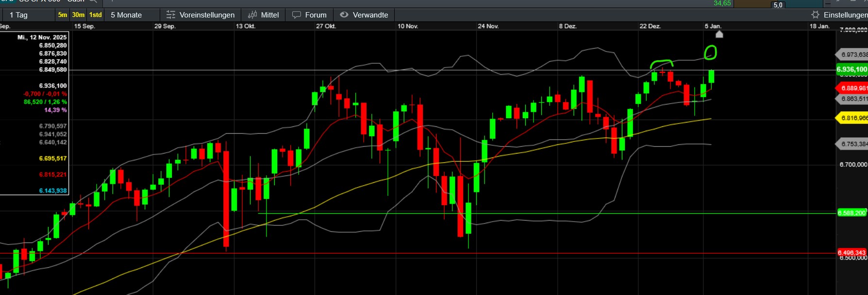This screenshot has width=868, height=295.
Task: Select the green 6.588,200 horizontal line label
Action: pyautogui.click(x=851, y=213)
